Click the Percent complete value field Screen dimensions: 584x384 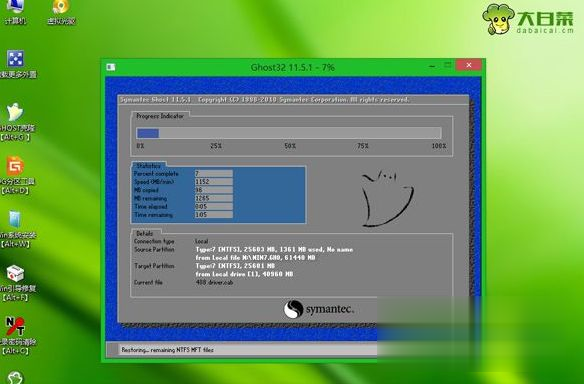coord(214,174)
